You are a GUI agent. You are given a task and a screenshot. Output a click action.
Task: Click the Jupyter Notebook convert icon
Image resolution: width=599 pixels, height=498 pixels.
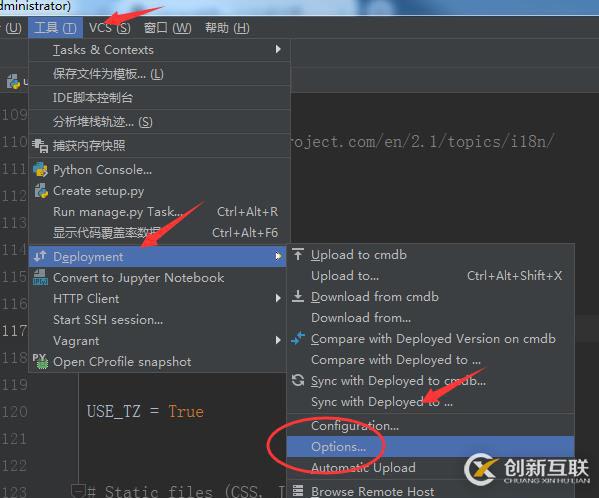(x=40, y=278)
